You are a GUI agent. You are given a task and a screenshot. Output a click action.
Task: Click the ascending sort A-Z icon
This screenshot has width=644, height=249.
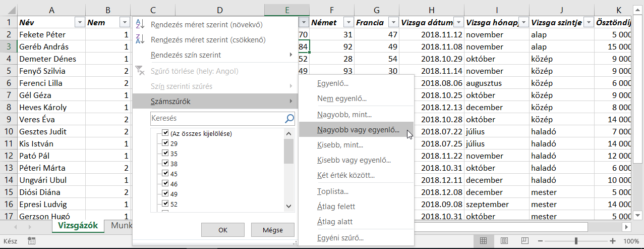click(140, 24)
